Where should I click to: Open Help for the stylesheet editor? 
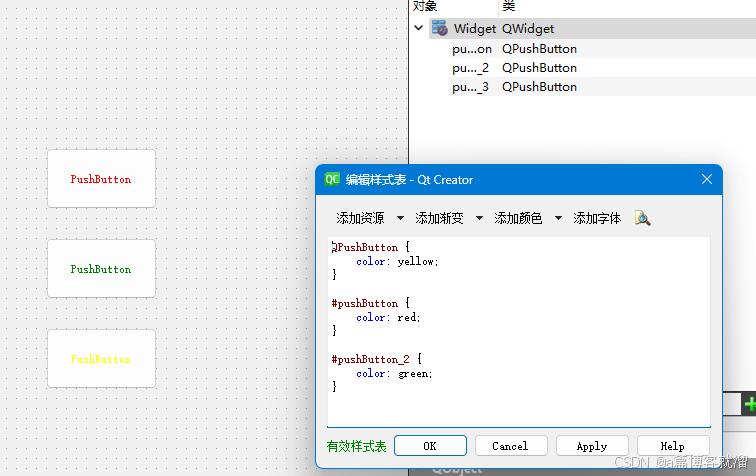coord(673,446)
